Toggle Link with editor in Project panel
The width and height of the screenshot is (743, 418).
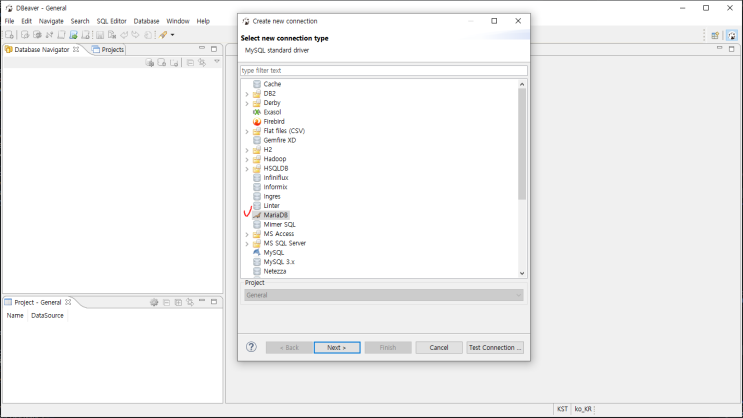point(190,302)
